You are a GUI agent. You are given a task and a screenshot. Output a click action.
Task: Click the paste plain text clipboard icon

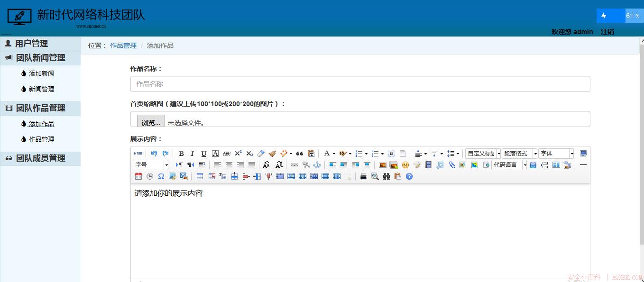(311, 154)
